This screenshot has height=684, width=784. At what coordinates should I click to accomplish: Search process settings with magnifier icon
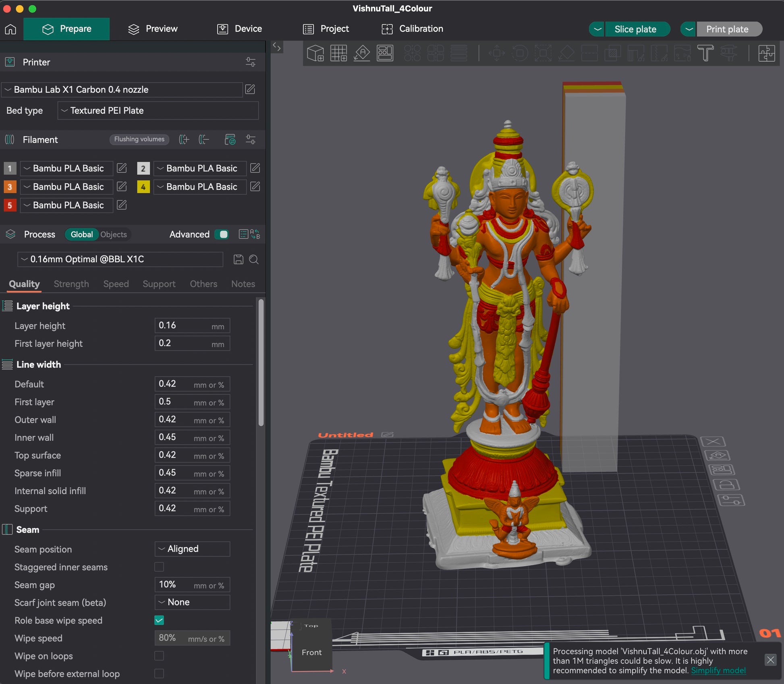254,259
